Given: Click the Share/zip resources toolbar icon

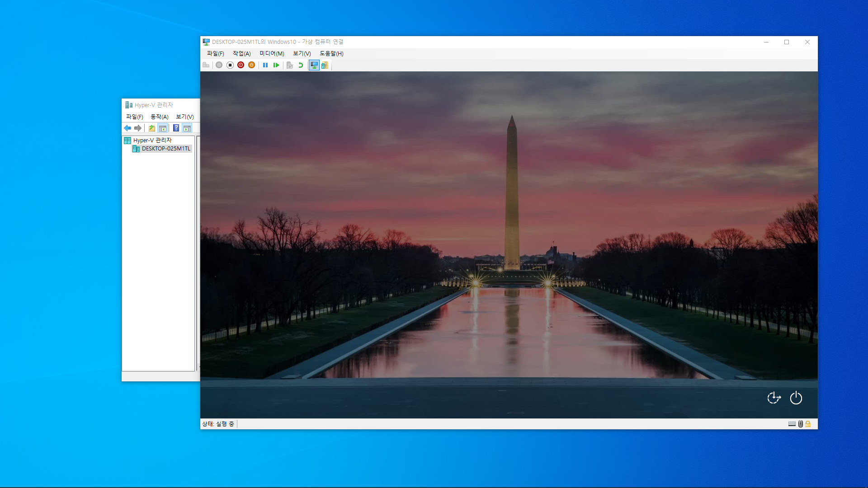Looking at the screenshot, I should 325,65.
